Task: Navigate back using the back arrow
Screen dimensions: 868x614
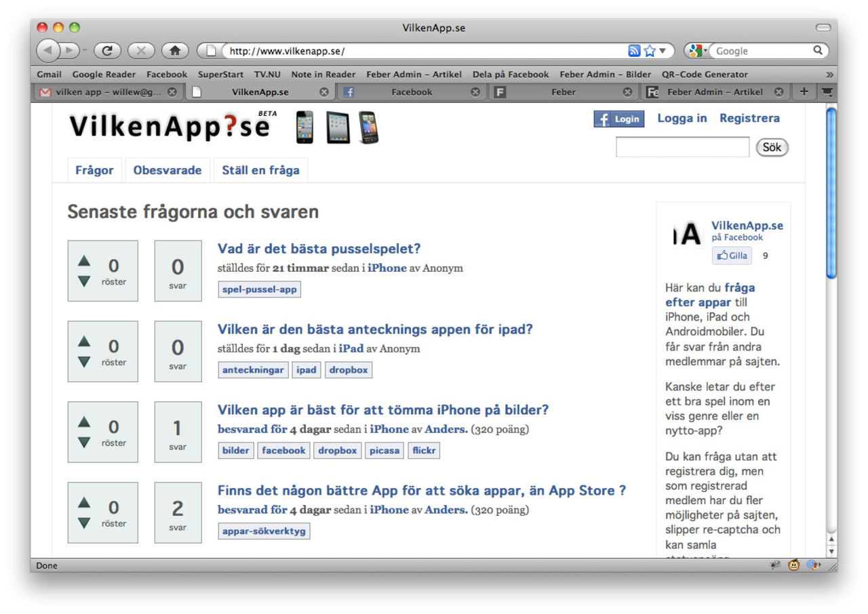Action: 47,50
